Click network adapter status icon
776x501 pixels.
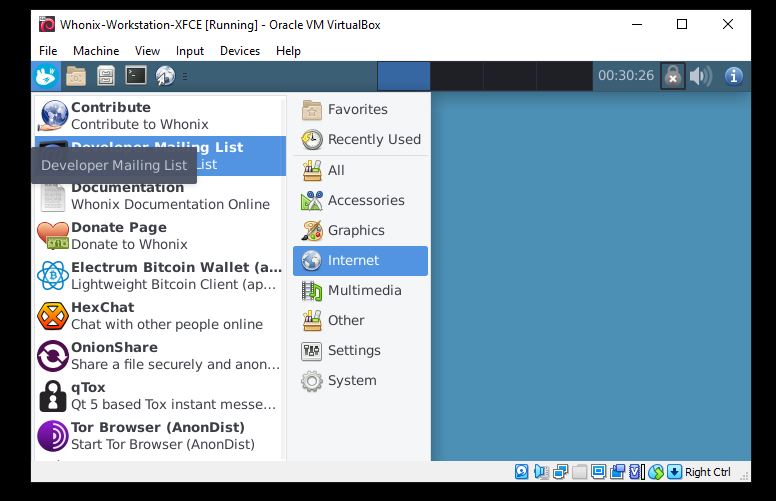tap(560, 472)
